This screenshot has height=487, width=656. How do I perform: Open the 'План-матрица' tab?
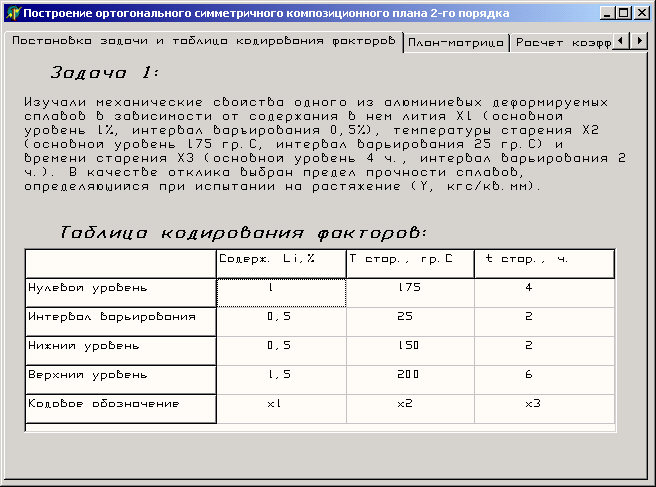click(x=456, y=43)
